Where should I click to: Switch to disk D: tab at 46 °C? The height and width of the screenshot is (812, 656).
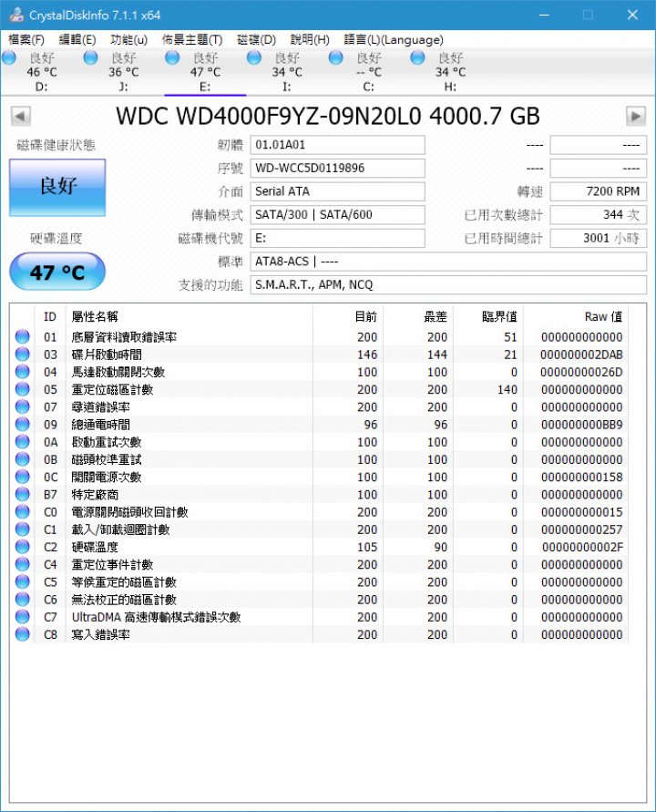pos(41,72)
